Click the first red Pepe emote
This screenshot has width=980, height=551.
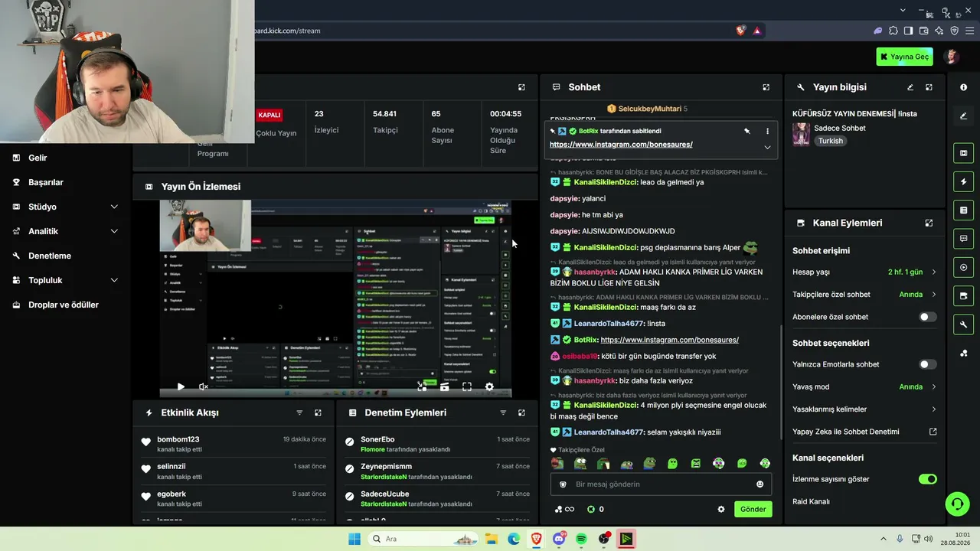(x=557, y=463)
